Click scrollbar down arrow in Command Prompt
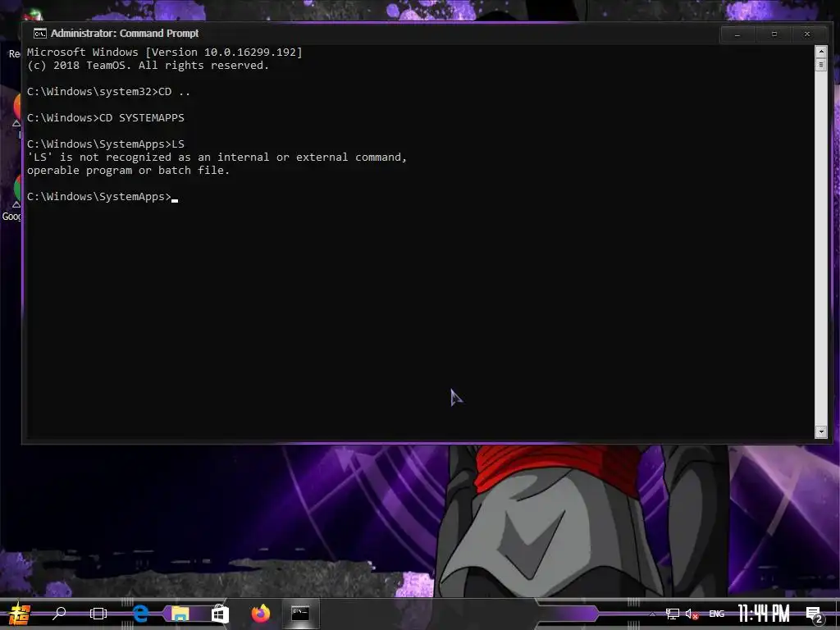The image size is (840, 630). pyautogui.click(x=820, y=431)
